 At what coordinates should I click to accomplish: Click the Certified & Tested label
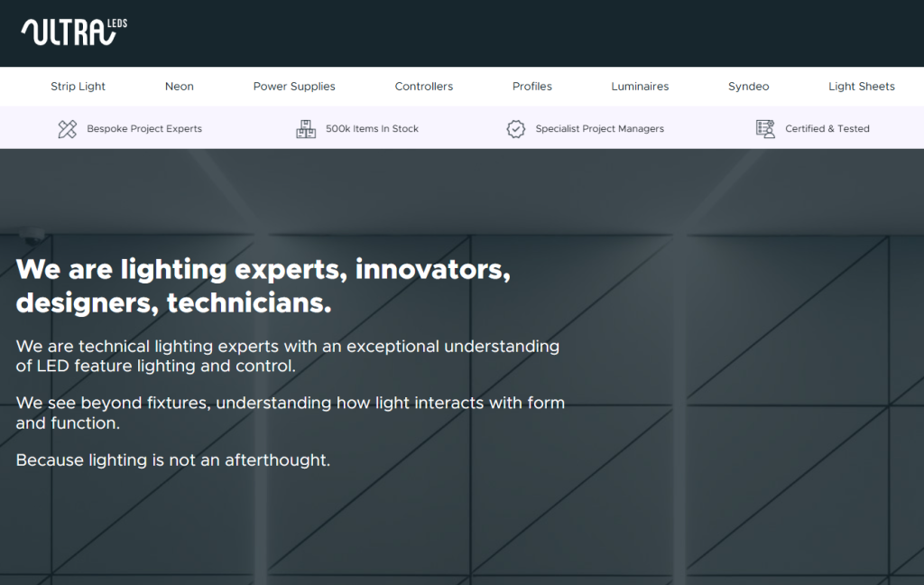[x=827, y=129]
